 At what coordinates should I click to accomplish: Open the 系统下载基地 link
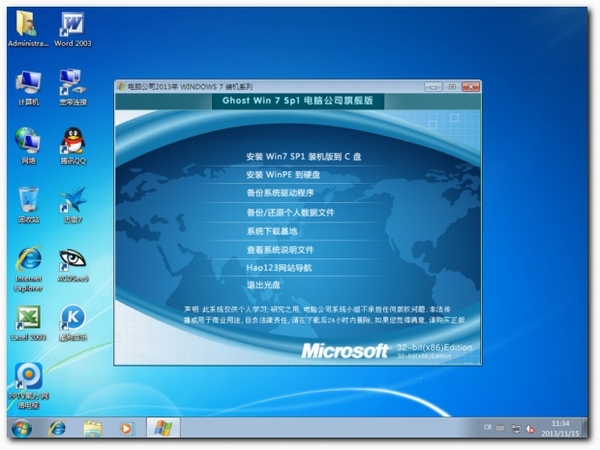(272, 231)
